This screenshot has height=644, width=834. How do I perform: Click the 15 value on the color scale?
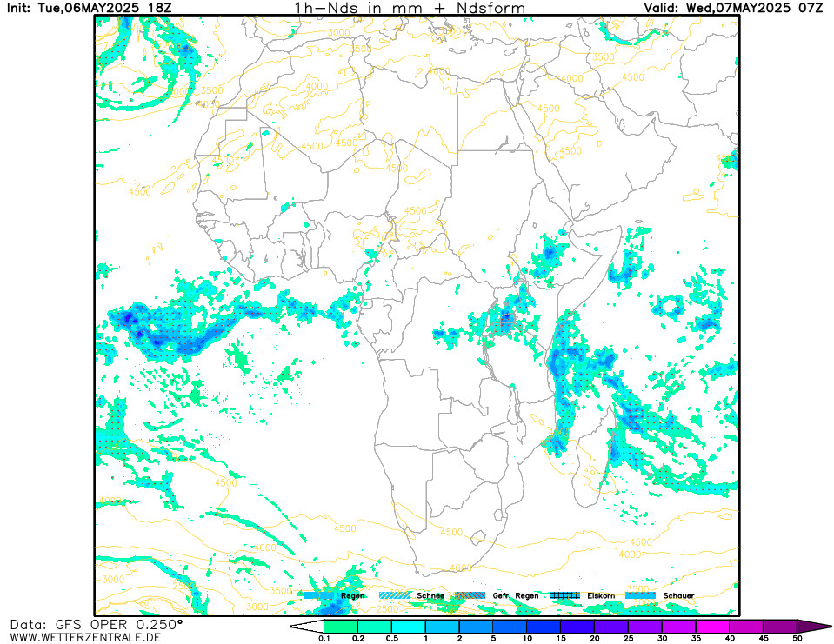(x=561, y=638)
